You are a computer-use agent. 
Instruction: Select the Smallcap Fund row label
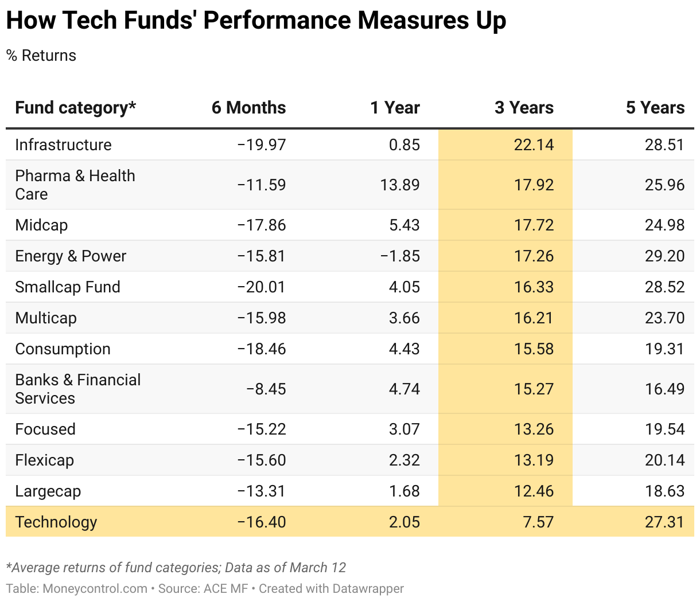point(68,287)
